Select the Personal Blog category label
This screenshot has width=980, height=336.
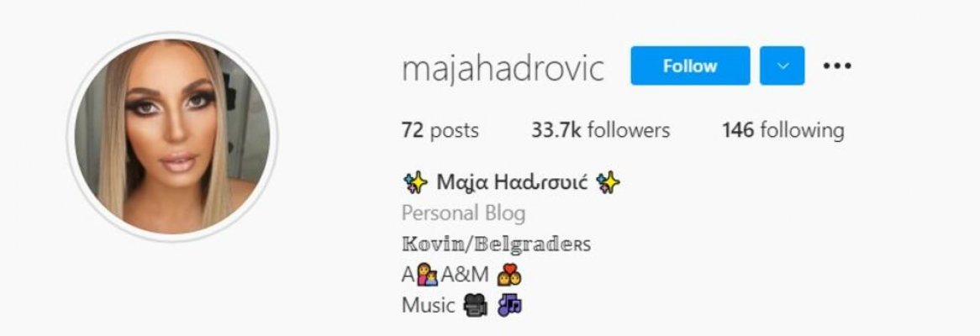pos(463,213)
